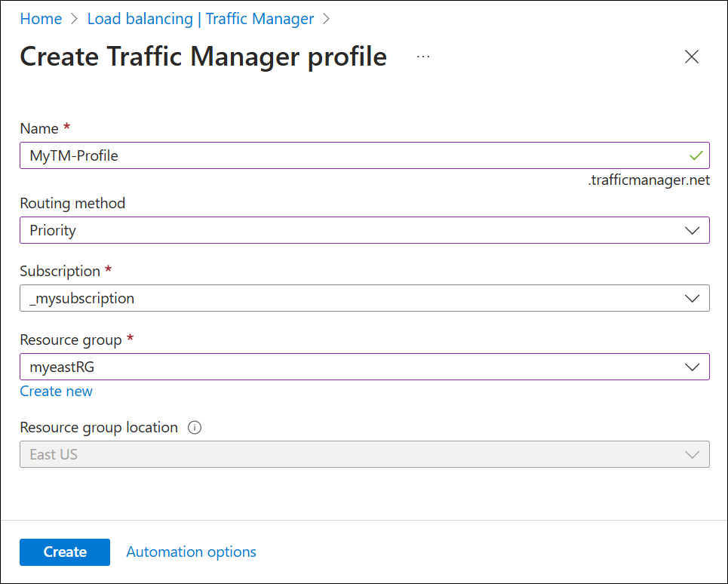Screen dimensions: 728x584
Task: Navigate to Home via the breadcrumb
Action: point(41,18)
